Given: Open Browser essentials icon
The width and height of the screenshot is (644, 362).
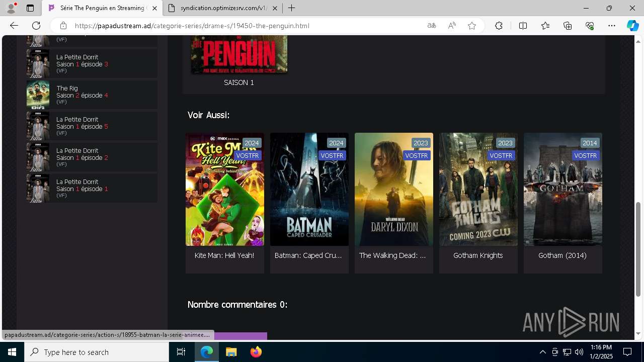Looking at the screenshot, I should [x=590, y=26].
